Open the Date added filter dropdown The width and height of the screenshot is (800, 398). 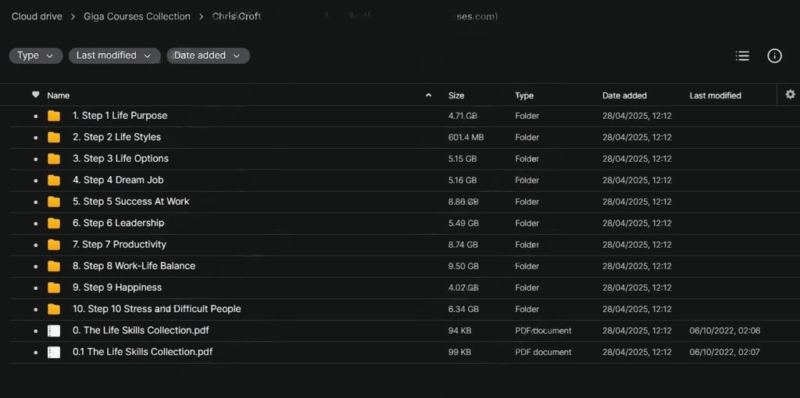tap(208, 56)
